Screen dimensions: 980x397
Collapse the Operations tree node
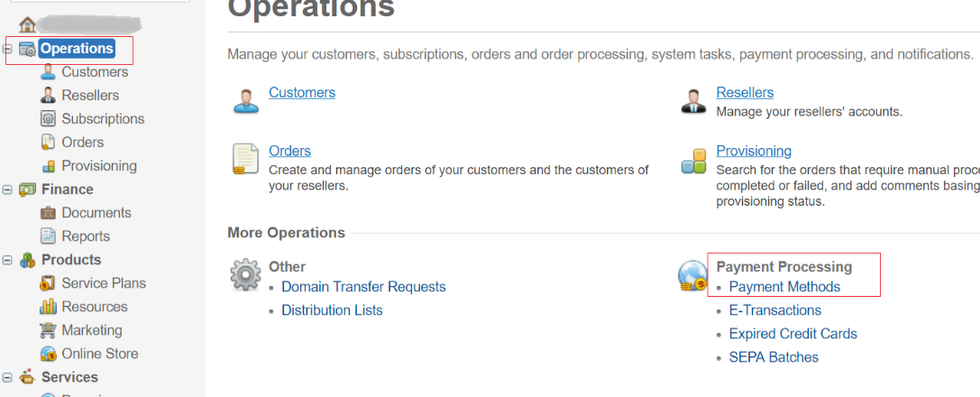(7, 49)
